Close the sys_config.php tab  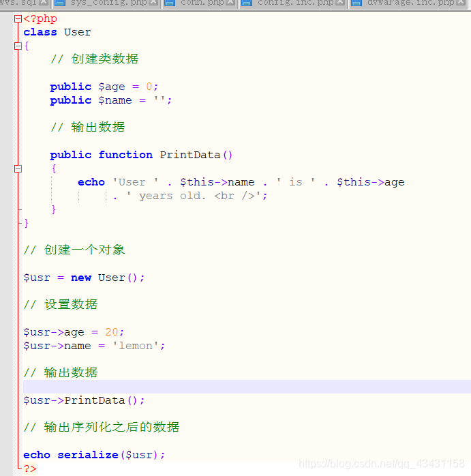[153, 3]
